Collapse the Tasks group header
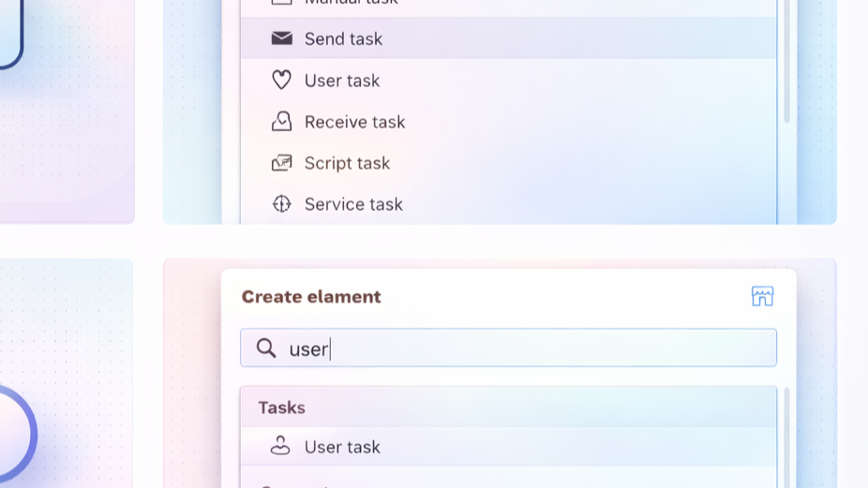The width and height of the screenshot is (868, 488). click(x=281, y=407)
